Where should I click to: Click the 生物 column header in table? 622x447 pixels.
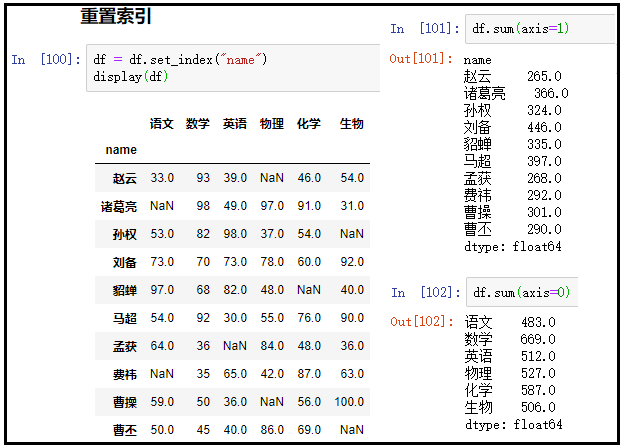[351, 124]
